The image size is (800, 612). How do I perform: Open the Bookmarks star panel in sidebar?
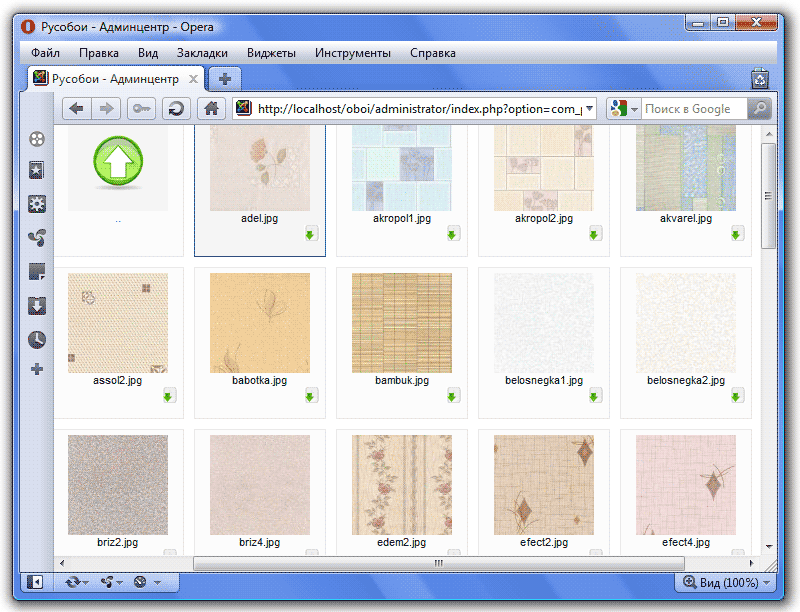(x=37, y=171)
